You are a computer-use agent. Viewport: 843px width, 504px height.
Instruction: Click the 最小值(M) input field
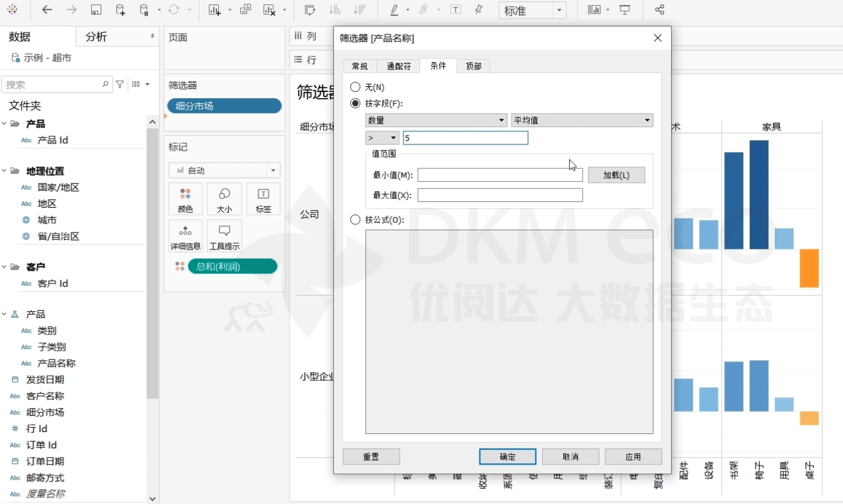pyautogui.click(x=500, y=175)
